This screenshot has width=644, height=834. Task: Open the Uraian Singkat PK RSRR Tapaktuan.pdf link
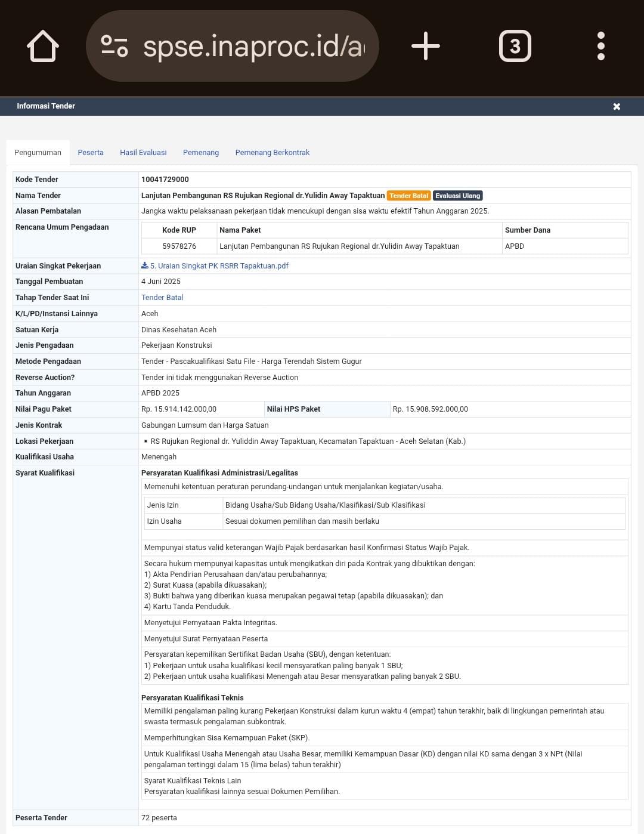click(219, 266)
